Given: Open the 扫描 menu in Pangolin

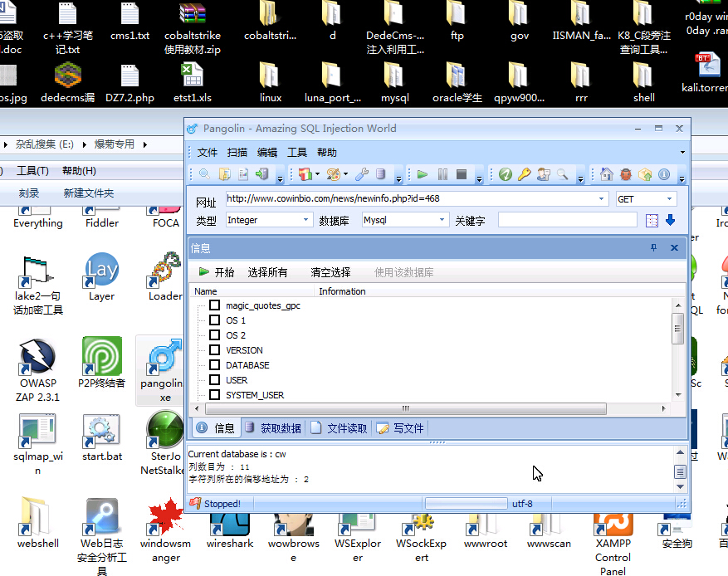Looking at the screenshot, I should point(237,153).
